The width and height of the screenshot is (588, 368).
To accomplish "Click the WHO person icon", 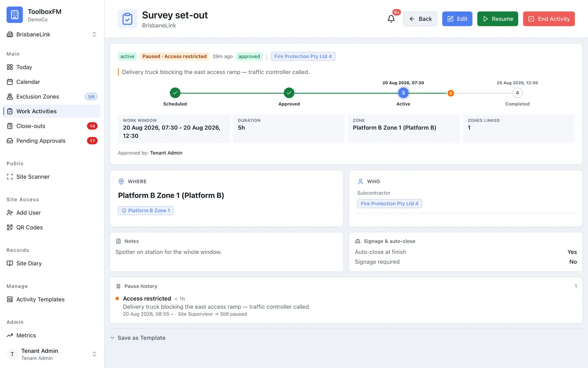I will coord(360,182).
